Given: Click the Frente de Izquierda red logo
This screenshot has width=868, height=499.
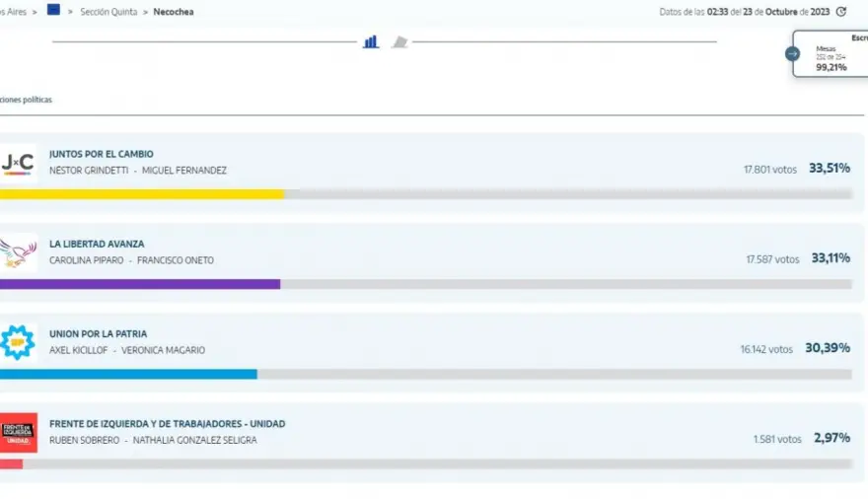Looking at the screenshot, I should pos(19,433).
